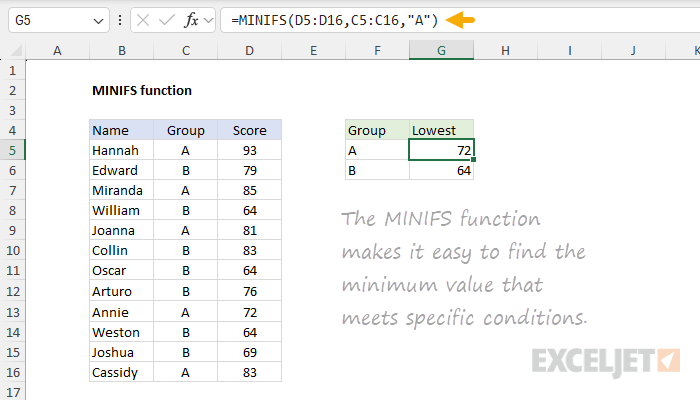This screenshot has width=700, height=400.
Task: Click Annie's score 72 in column D
Action: click(250, 312)
